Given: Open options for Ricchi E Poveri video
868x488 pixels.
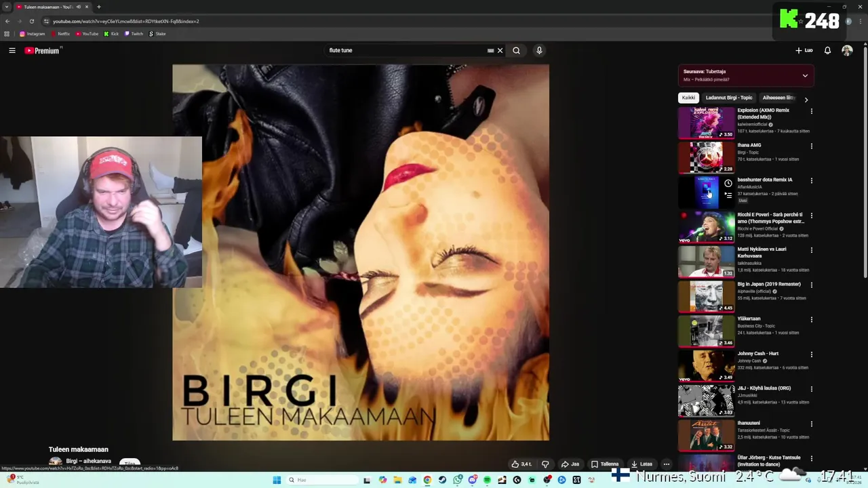Looking at the screenshot, I should [811, 216].
